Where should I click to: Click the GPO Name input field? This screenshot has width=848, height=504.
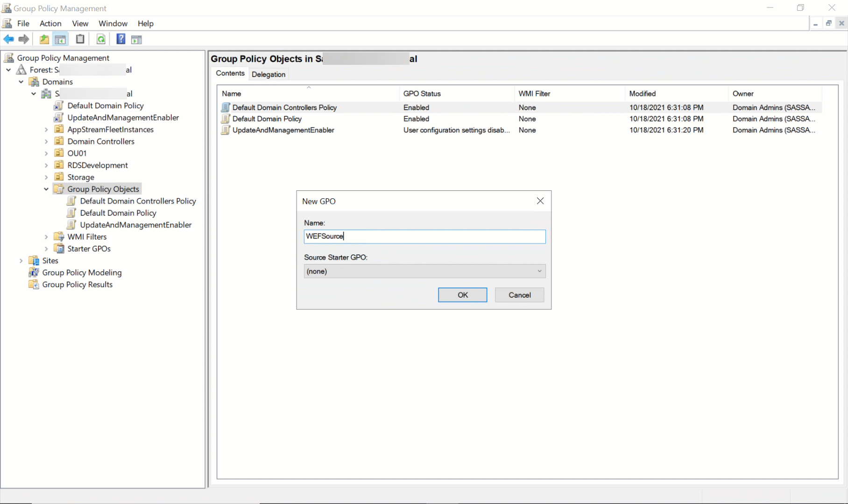[x=424, y=236]
